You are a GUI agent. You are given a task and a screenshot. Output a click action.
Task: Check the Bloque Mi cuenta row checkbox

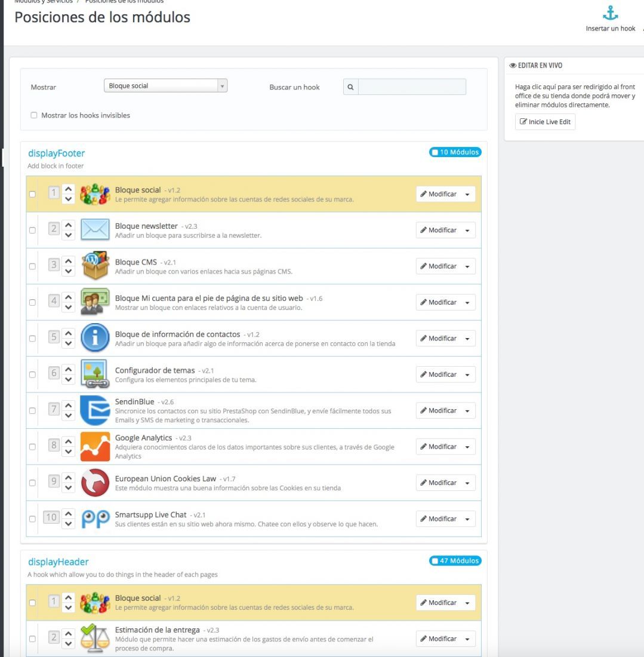32,302
